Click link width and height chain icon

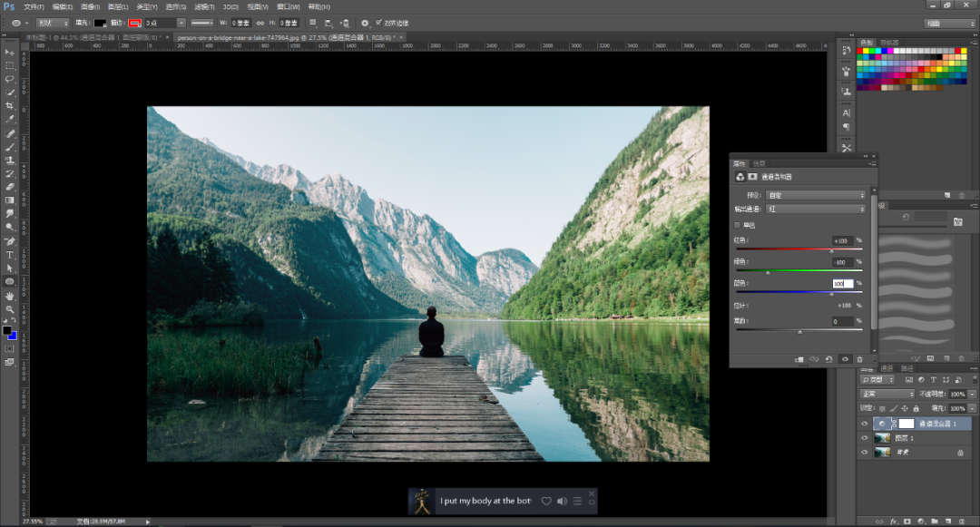coord(260,23)
